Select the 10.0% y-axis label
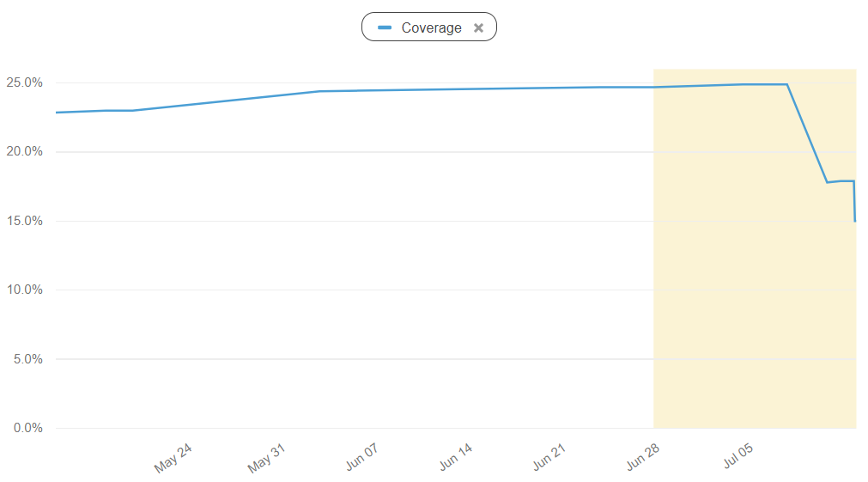868x482 pixels. pyautogui.click(x=24, y=290)
